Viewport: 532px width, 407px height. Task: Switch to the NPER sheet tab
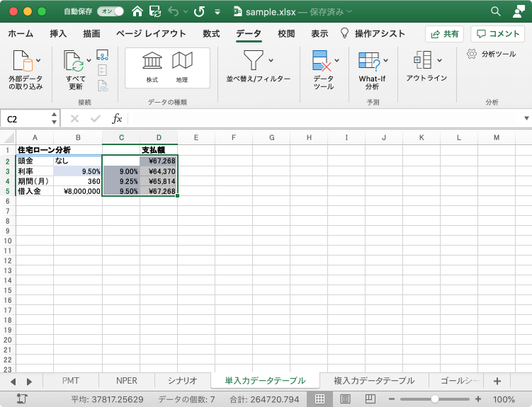click(127, 381)
